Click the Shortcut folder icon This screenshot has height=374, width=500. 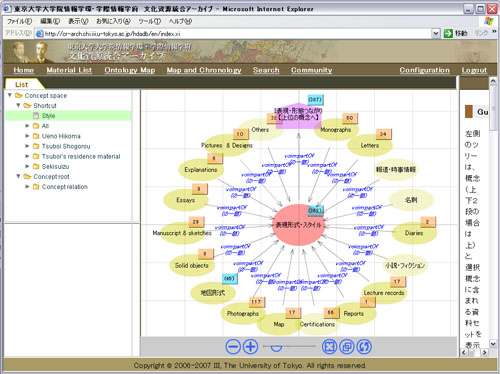(27, 105)
